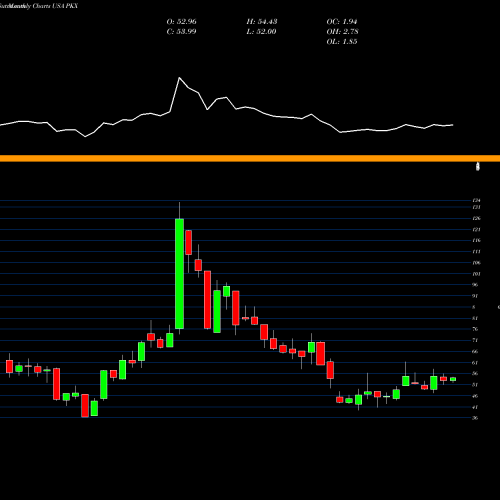Select the low value 'L: 52.00'

[x=262, y=32]
